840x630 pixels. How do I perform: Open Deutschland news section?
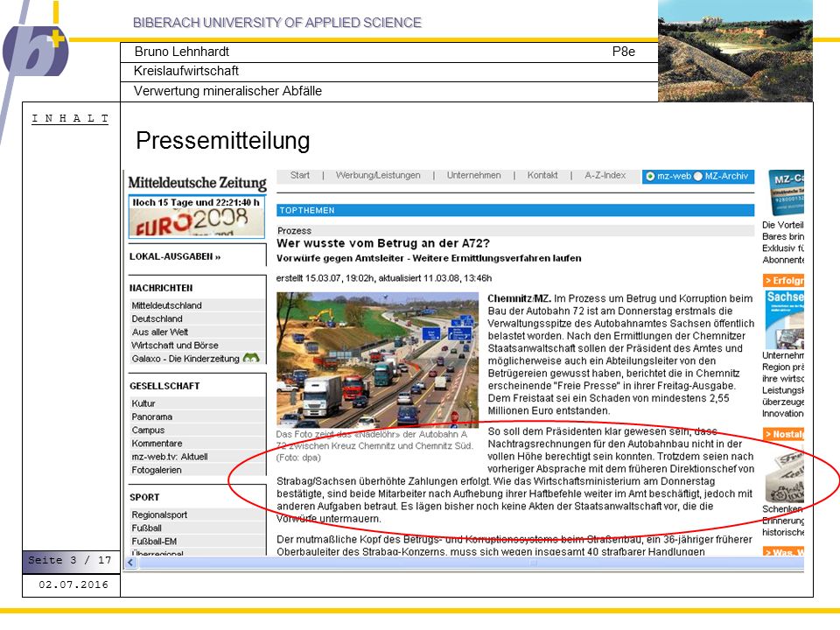click(157, 318)
